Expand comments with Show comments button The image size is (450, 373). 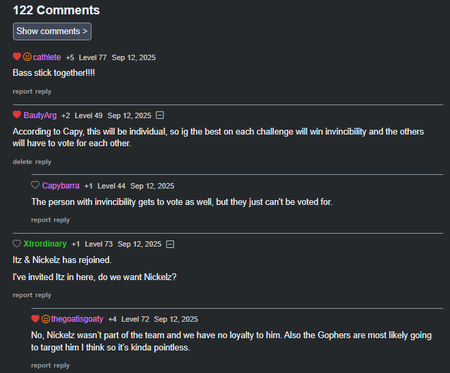[52, 31]
